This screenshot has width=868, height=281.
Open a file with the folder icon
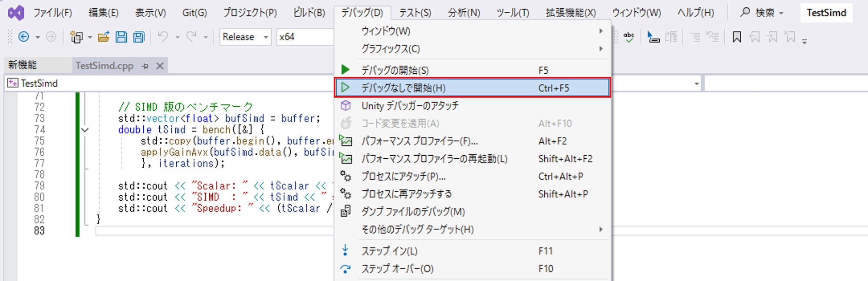pyautogui.click(x=103, y=37)
